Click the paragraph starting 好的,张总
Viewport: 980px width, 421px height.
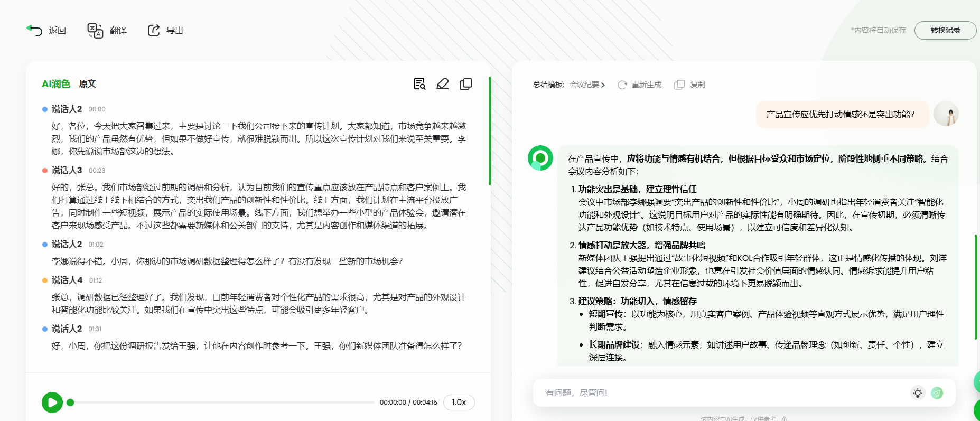[x=259, y=206]
